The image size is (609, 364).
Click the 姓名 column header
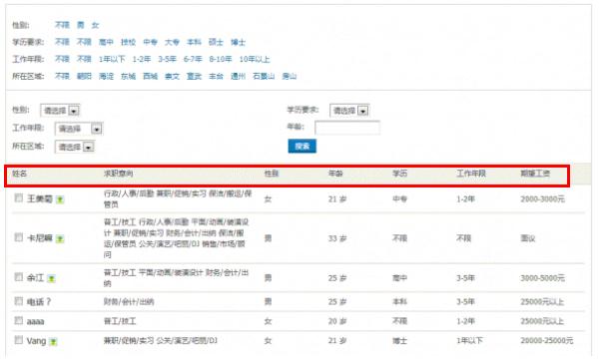19,174
